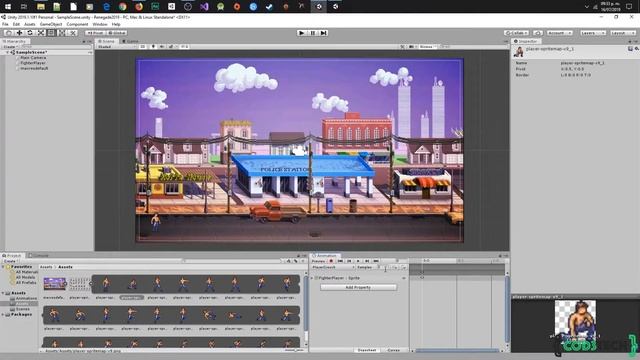Select the Hierarchy tab

coord(15,41)
